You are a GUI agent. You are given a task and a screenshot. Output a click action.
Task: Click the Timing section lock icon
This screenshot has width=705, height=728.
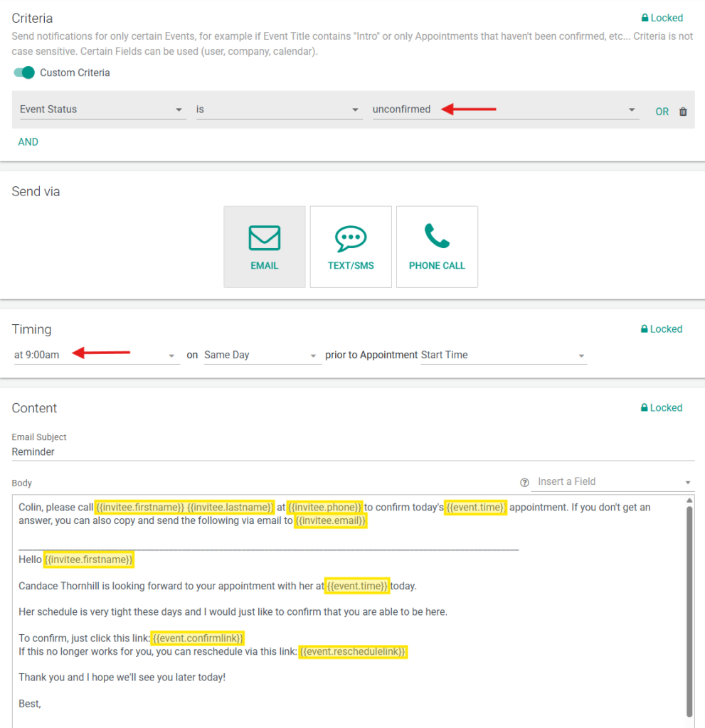click(645, 329)
